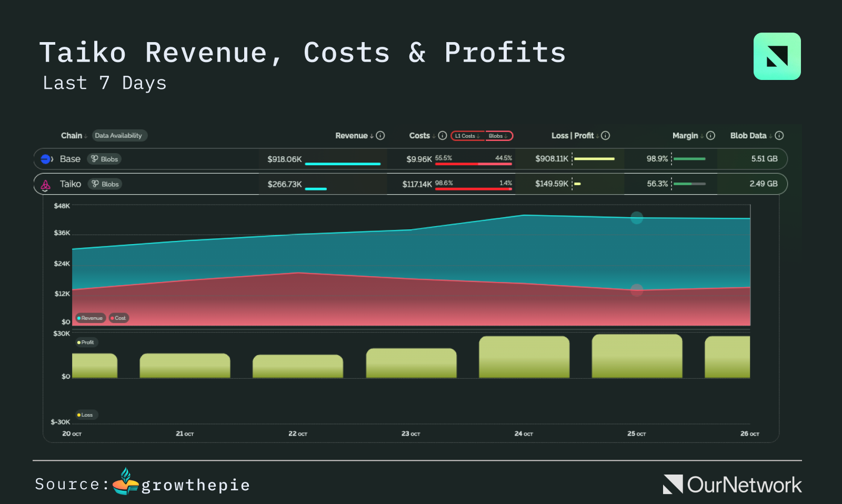Click Base's cyan revenue bar
Image resolution: width=842 pixels, height=504 pixels.
click(343, 164)
